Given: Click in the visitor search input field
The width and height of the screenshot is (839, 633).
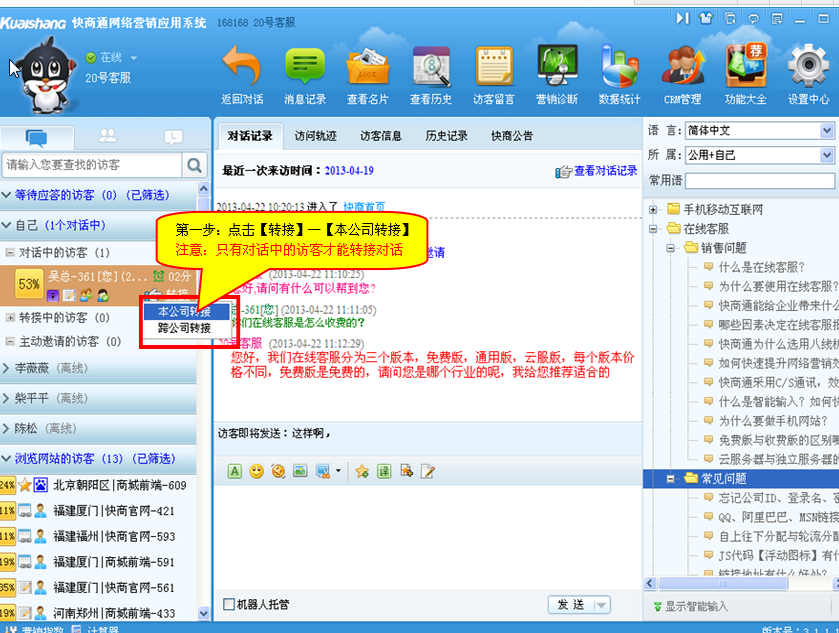Looking at the screenshot, I should click(x=92, y=165).
